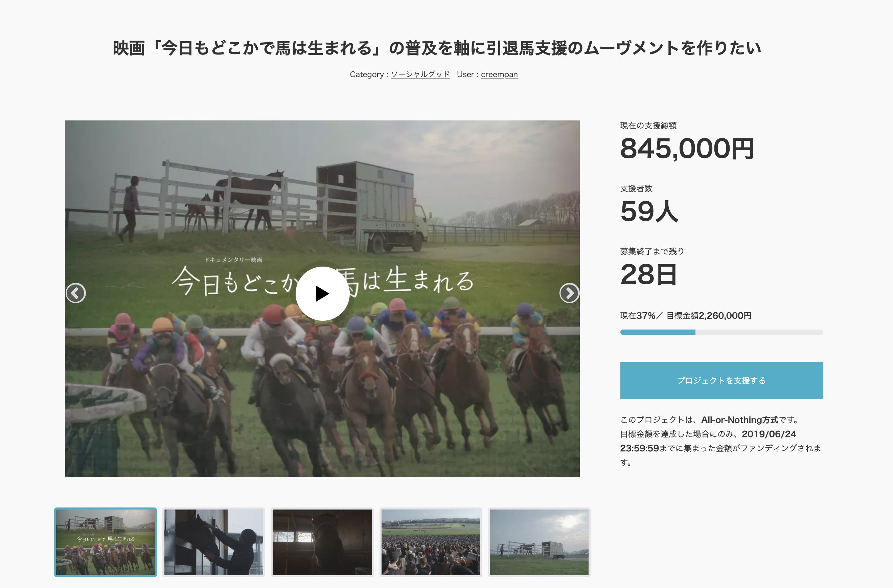Click the 28日 remaining days figure
The width and height of the screenshot is (893, 588).
pos(648,274)
